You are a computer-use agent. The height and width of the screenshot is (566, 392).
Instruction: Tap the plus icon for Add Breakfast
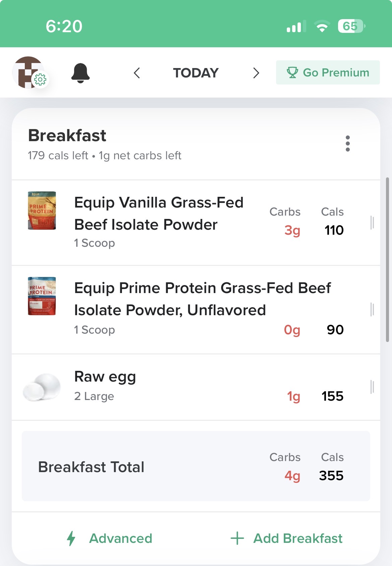point(237,538)
